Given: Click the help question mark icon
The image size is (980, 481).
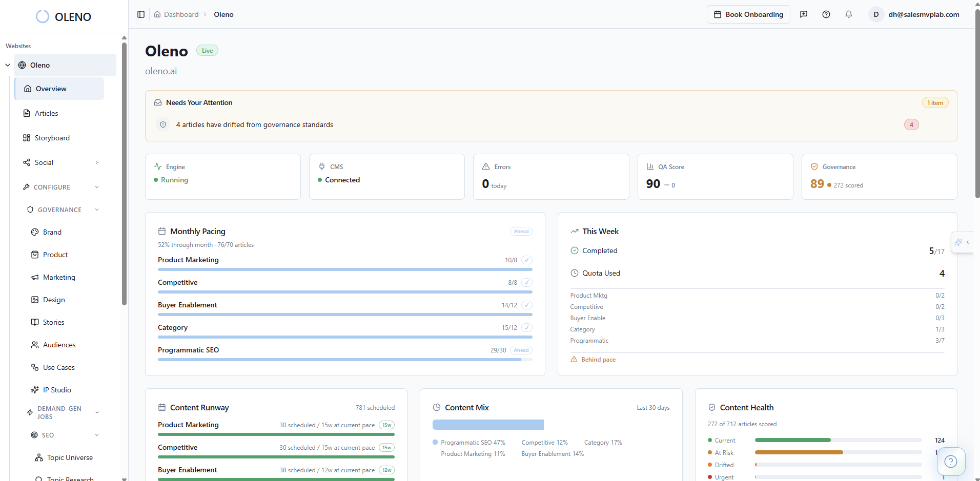Looking at the screenshot, I should point(826,14).
